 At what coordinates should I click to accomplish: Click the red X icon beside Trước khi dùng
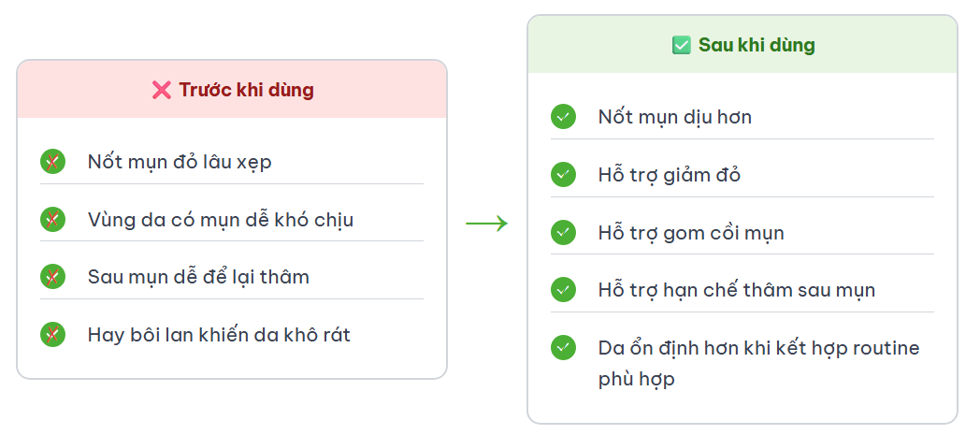click(161, 90)
